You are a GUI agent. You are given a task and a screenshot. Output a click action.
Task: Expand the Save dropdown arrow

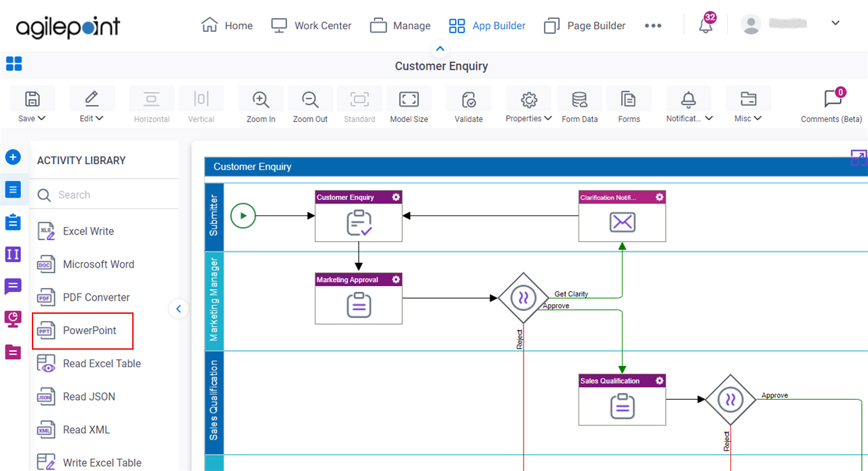[42, 119]
